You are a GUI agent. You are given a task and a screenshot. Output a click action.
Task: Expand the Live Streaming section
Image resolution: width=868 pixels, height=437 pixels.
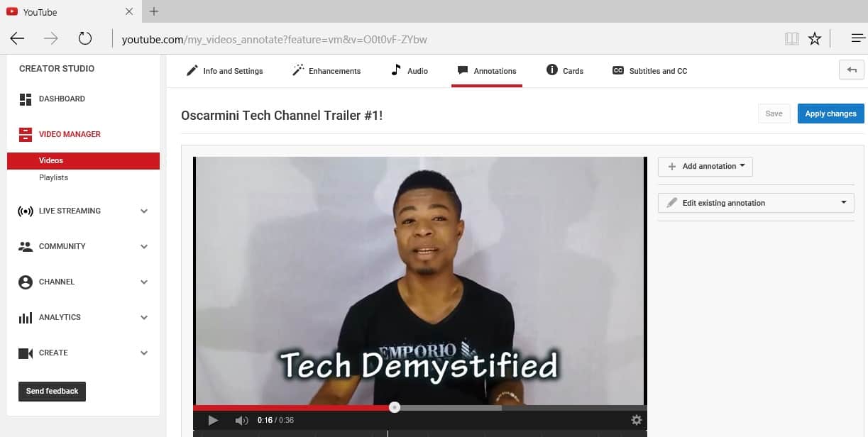point(144,211)
